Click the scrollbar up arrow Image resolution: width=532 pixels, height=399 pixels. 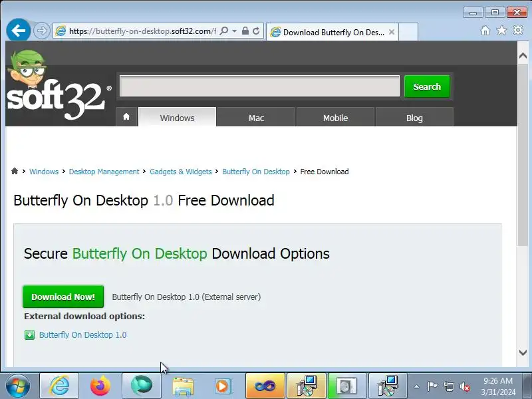point(523,55)
